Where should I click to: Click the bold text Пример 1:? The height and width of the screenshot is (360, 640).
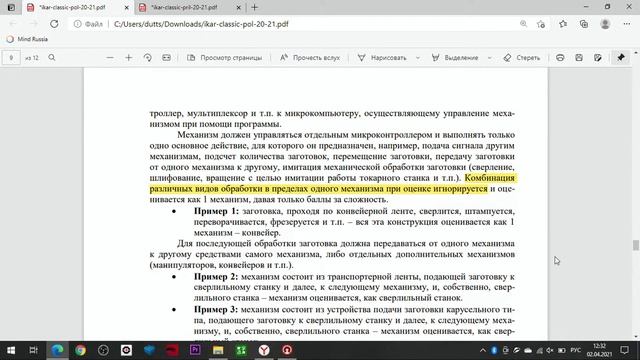(x=216, y=211)
